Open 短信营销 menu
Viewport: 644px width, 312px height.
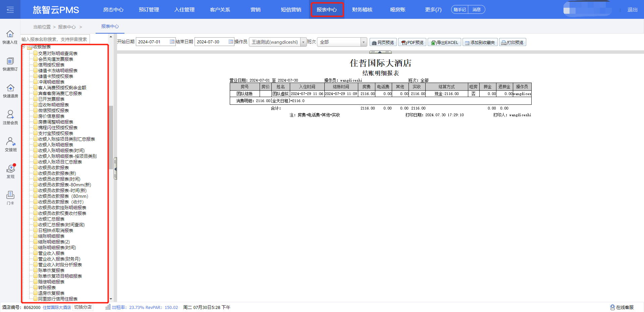(291, 9)
